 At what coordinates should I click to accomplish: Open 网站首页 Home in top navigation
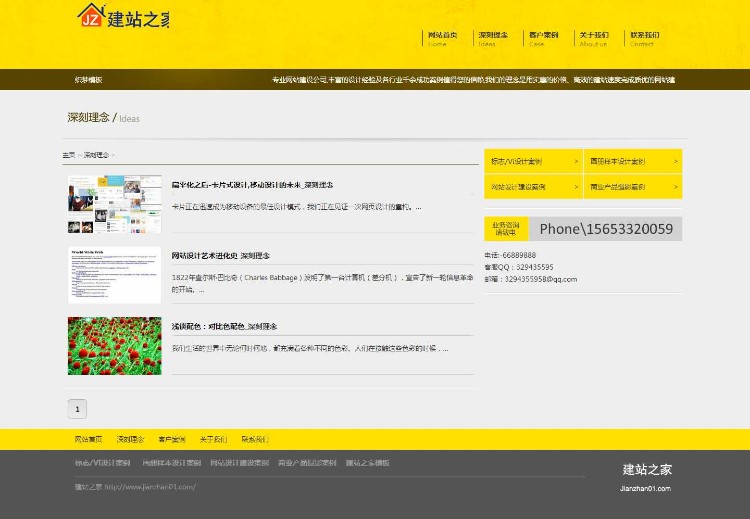(x=442, y=38)
